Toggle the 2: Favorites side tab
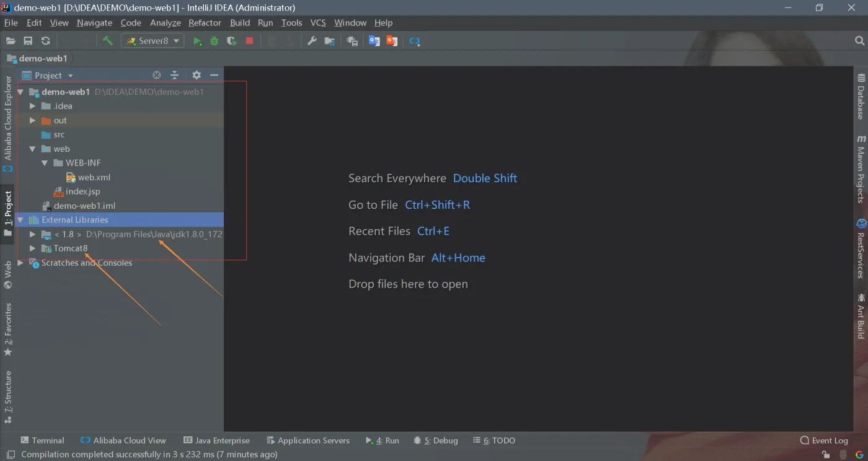 tap(7, 329)
